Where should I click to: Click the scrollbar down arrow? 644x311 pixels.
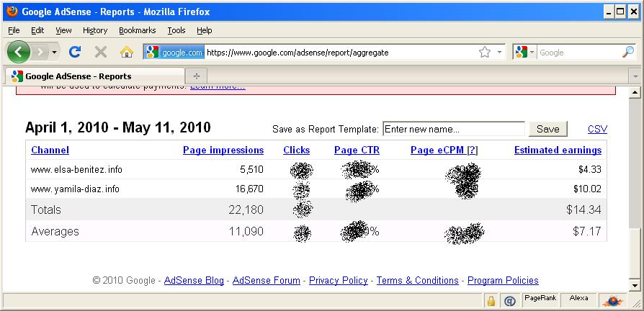(635, 285)
